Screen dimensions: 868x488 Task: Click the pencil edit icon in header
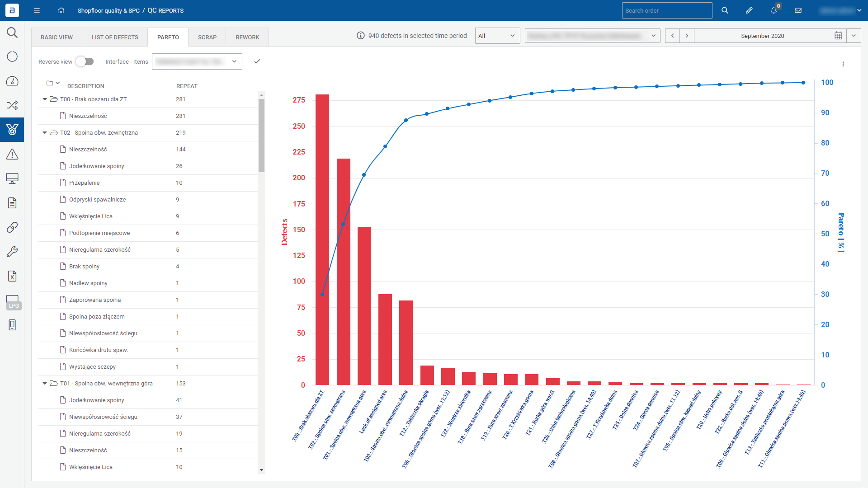(x=749, y=10)
